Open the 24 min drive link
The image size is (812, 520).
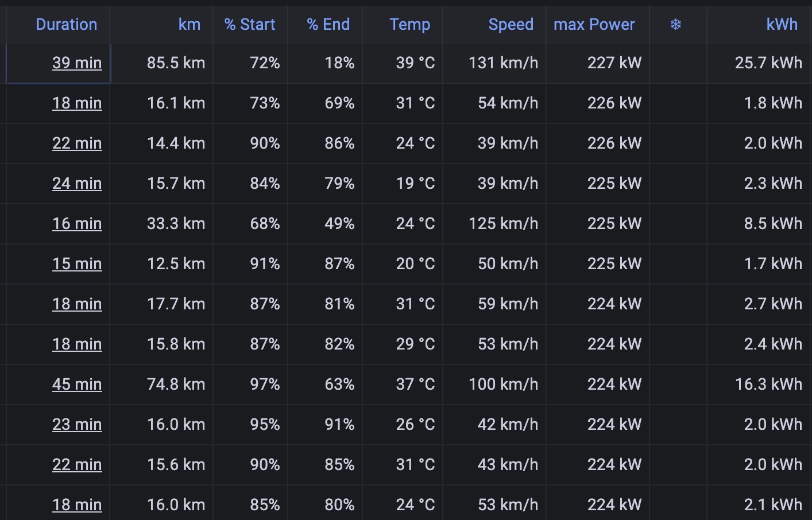point(77,184)
